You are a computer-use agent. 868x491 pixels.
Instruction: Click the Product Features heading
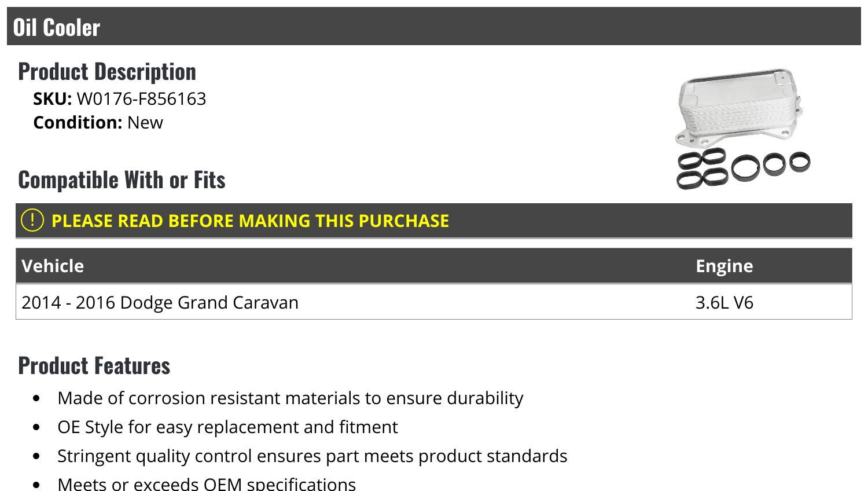[x=94, y=365]
